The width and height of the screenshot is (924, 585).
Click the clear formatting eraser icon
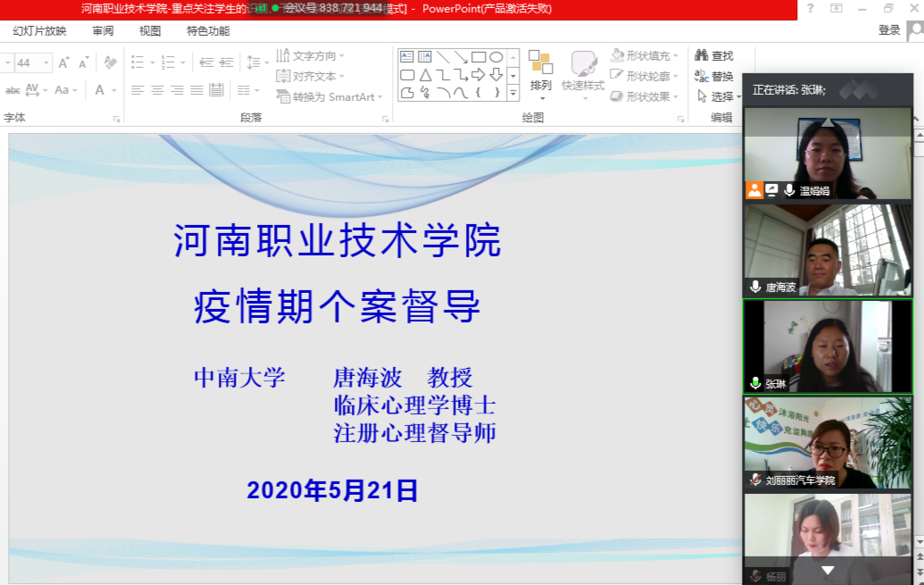(111, 63)
